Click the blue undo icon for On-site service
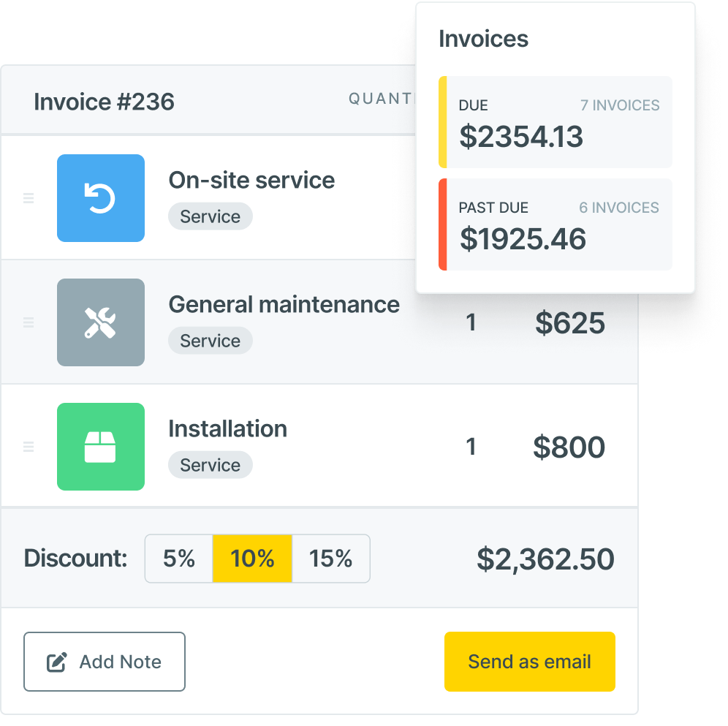Viewport: 728px width, 726px height. (x=100, y=197)
